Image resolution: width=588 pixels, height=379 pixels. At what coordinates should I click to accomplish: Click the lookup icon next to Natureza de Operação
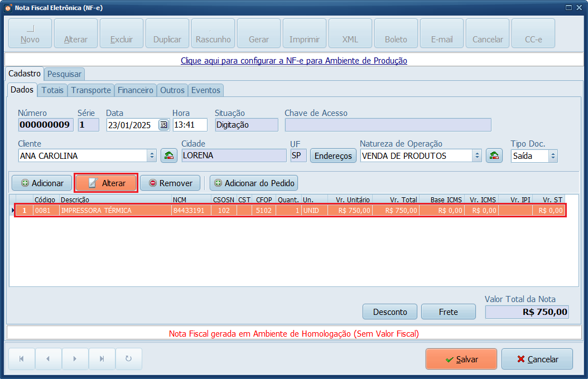(494, 156)
